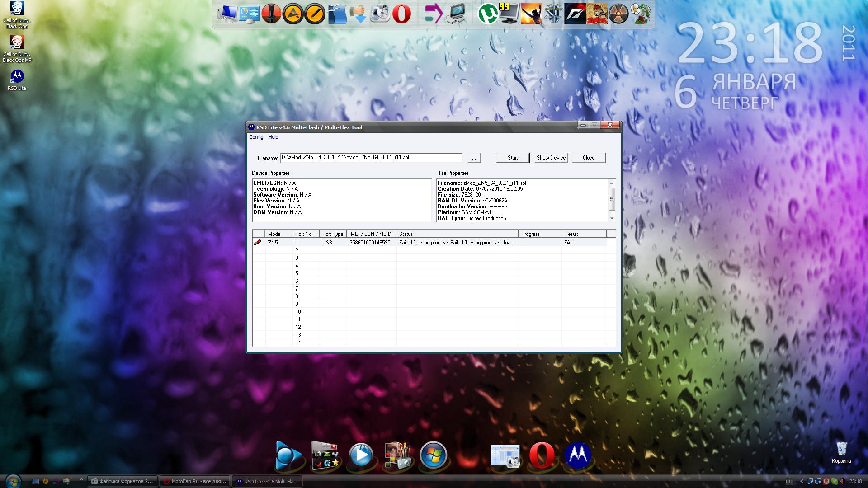This screenshot has width=868, height=488.
Task: Launch the red microphone recorder dock icon
Action: tap(271, 14)
